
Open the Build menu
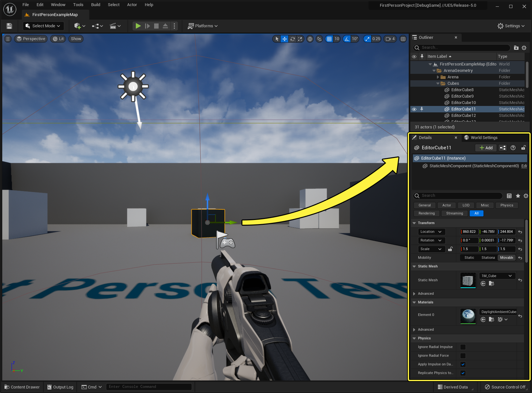[96, 5]
